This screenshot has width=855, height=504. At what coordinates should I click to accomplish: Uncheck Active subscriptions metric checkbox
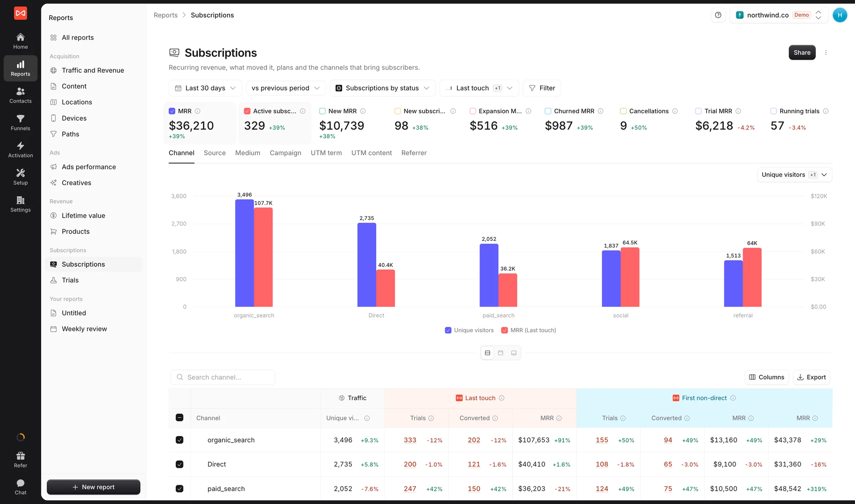[247, 111]
